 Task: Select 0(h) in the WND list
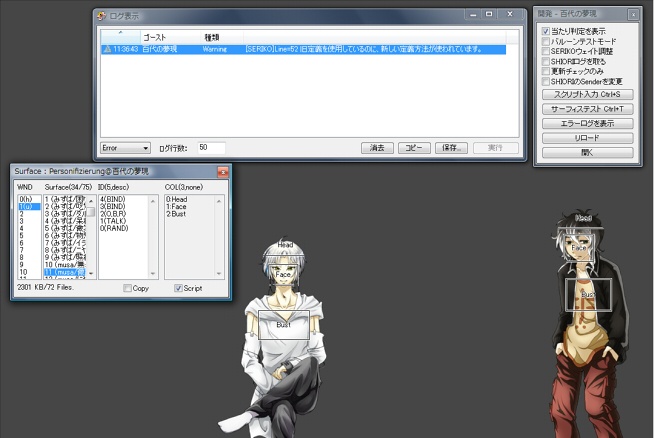point(29,199)
